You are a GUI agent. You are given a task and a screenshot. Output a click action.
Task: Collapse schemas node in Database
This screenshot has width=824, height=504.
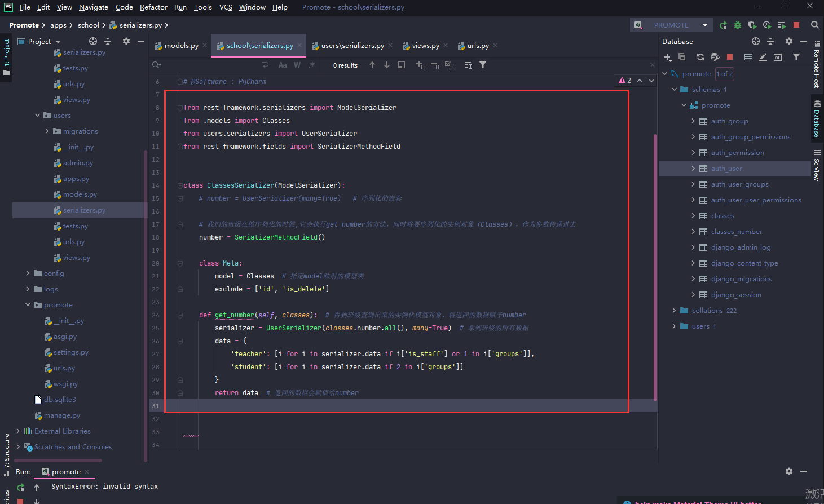coord(674,89)
